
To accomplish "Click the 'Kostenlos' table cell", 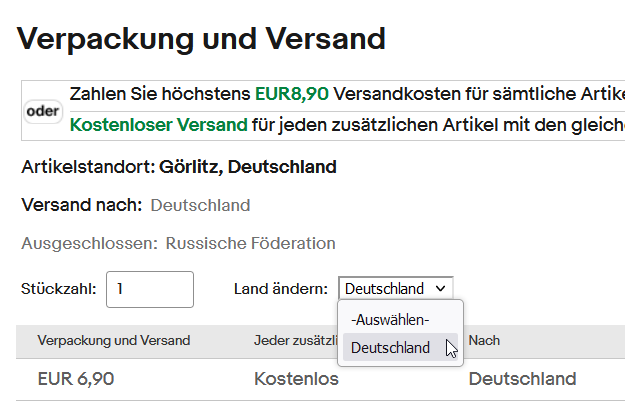I will click(x=298, y=379).
